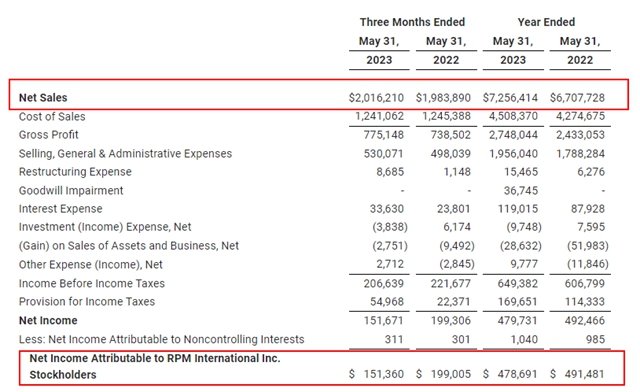This screenshot has height=392, width=640.
Task: Click Provision for Income Taxes label
Action: coord(87,302)
